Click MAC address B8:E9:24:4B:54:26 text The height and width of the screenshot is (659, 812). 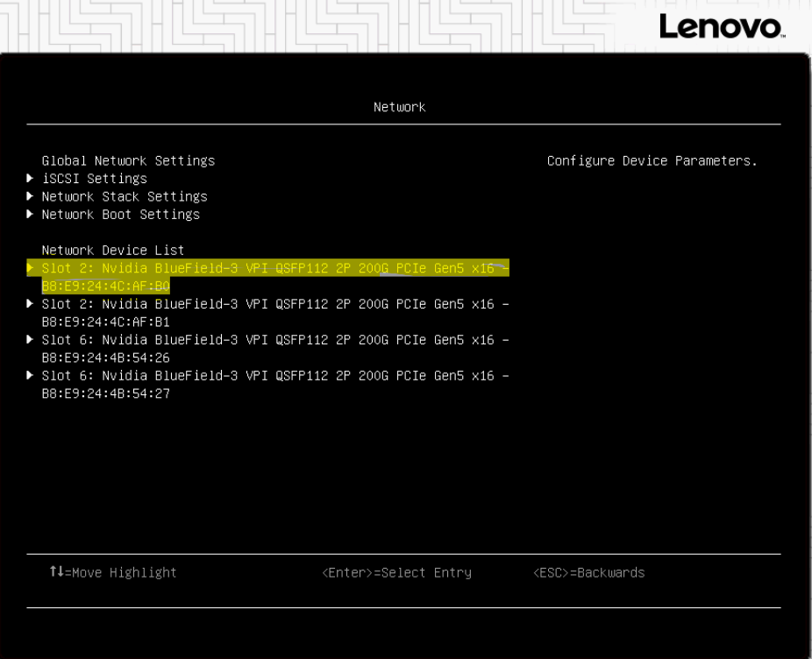click(x=105, y=358)
